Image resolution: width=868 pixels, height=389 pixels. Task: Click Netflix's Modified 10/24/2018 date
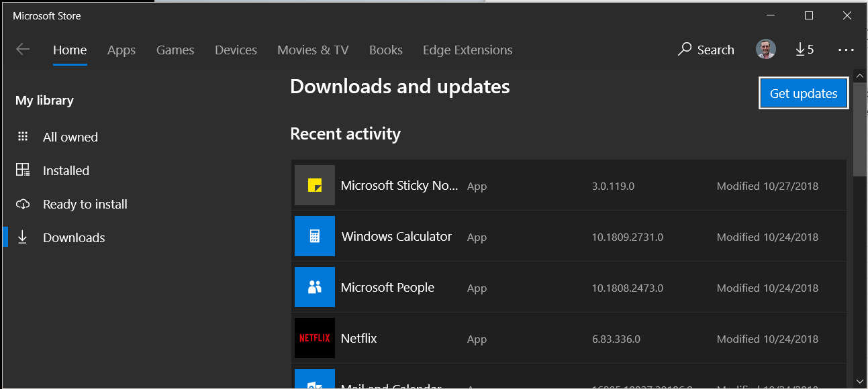point(767,339)
